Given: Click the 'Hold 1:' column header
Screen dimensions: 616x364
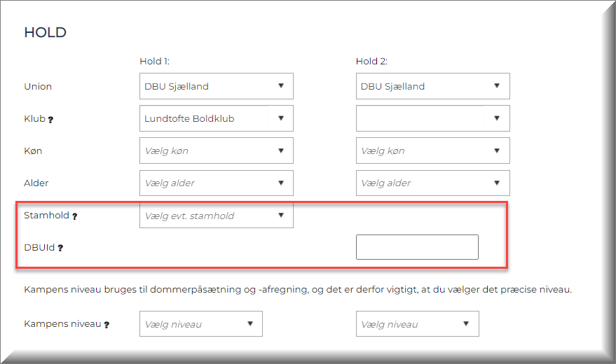Looking at the screenshot, I should [x=155, y=62].
